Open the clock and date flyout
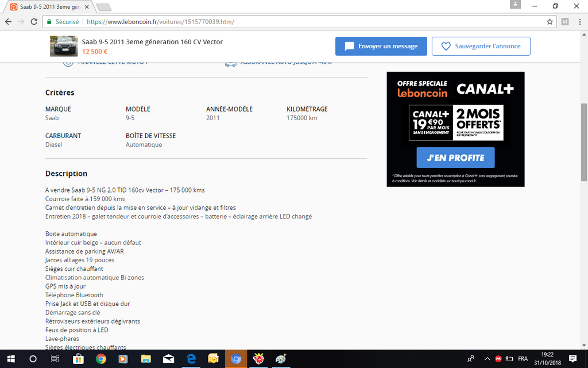This screenshot has height=368, width=588. 547,359
